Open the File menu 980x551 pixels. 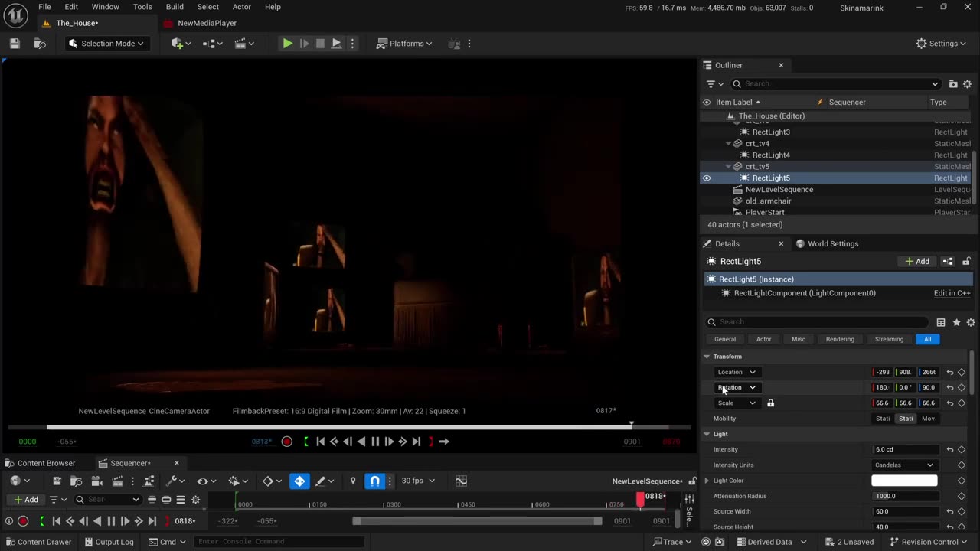(x=45, y=7)
